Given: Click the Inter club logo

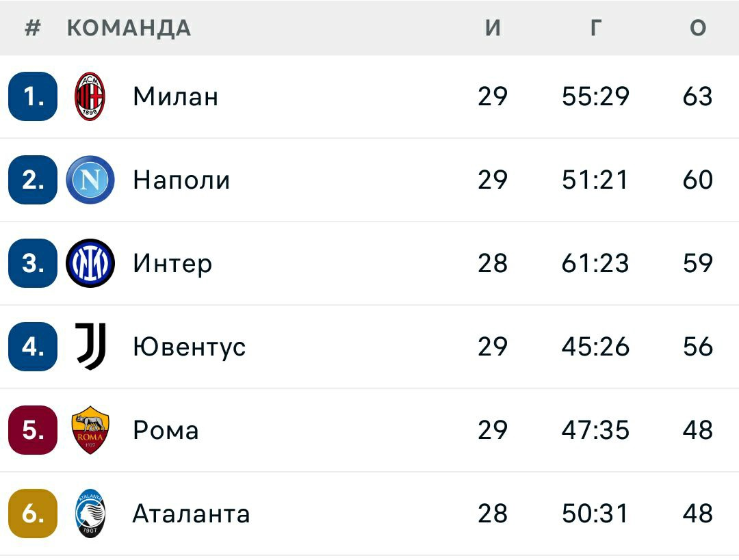Looking at the screenshot, I should (90, 263).
